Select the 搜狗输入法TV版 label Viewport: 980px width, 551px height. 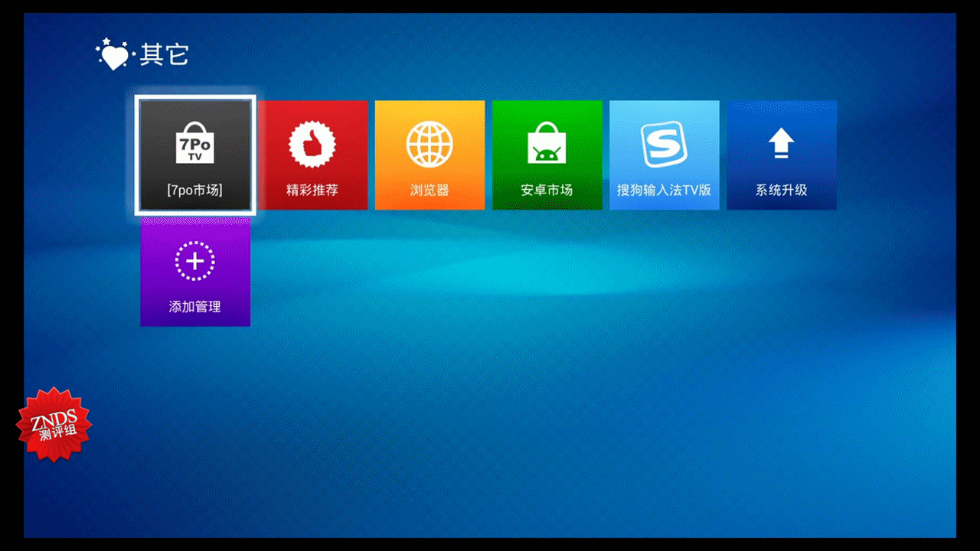(664, 190)
